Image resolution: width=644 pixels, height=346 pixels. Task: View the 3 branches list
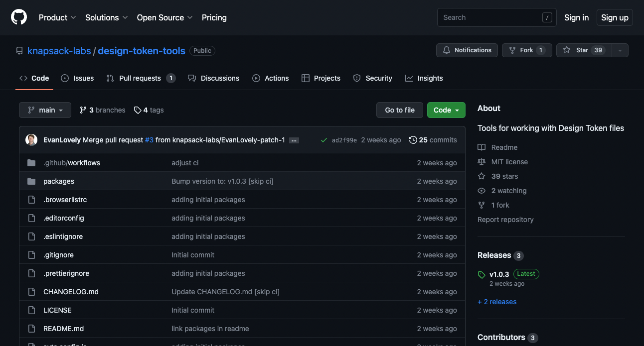[102, 110]
